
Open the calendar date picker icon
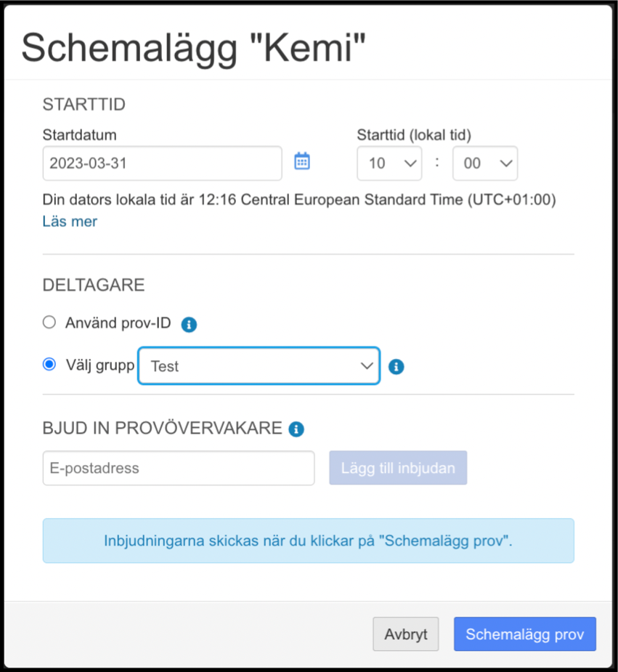[x=302, y=161]
